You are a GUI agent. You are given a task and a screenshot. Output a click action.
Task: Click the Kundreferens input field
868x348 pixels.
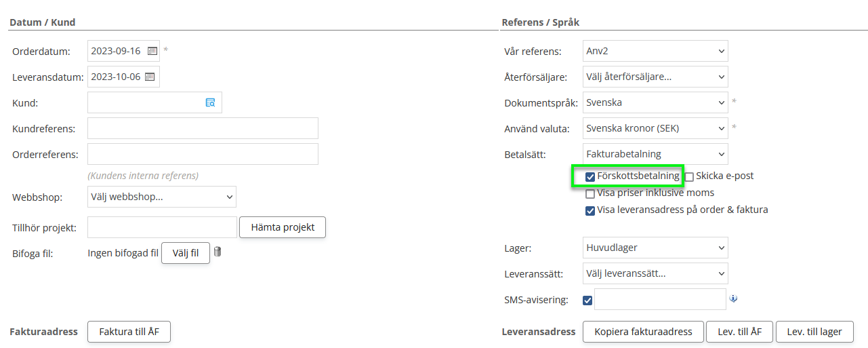click(x=203, y=128)
